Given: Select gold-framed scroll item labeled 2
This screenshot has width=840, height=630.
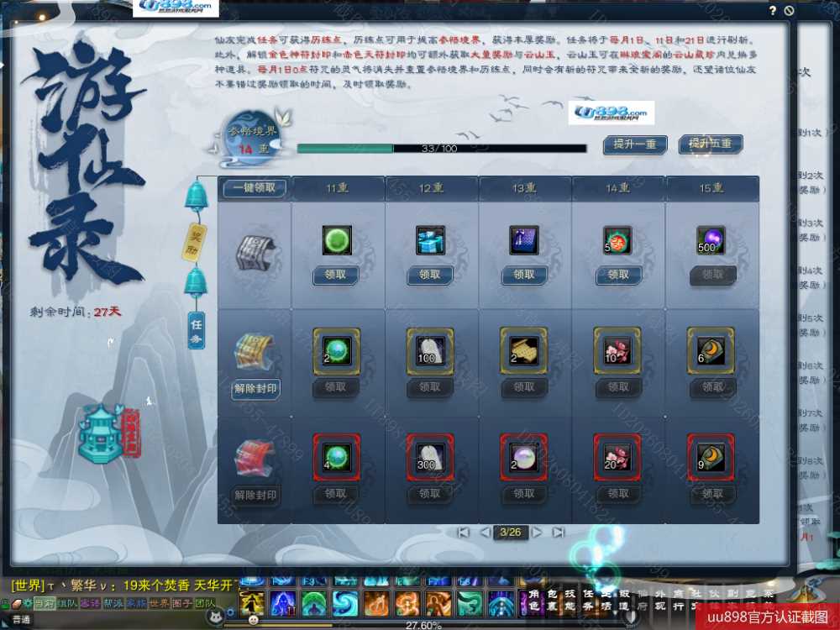Looking at the screenshot, I should [524, 351].
